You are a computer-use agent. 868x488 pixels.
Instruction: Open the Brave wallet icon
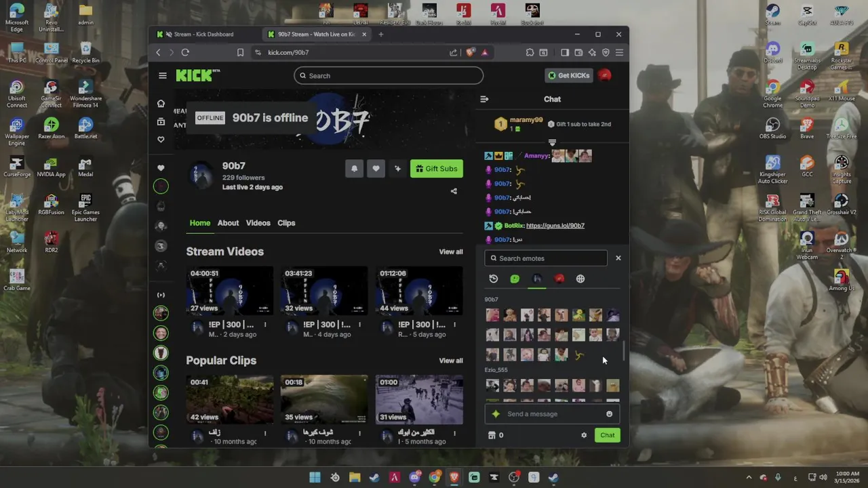click(578, 52)
